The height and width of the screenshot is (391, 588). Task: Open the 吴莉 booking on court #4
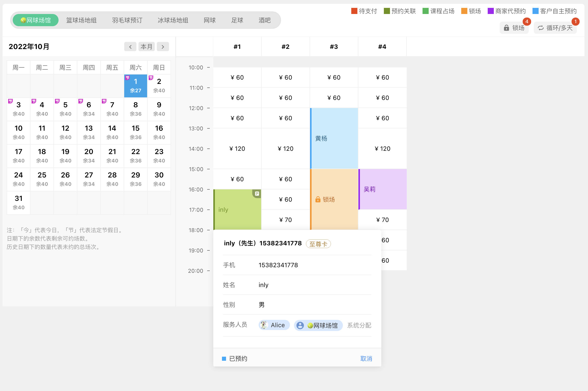[383, 189]
